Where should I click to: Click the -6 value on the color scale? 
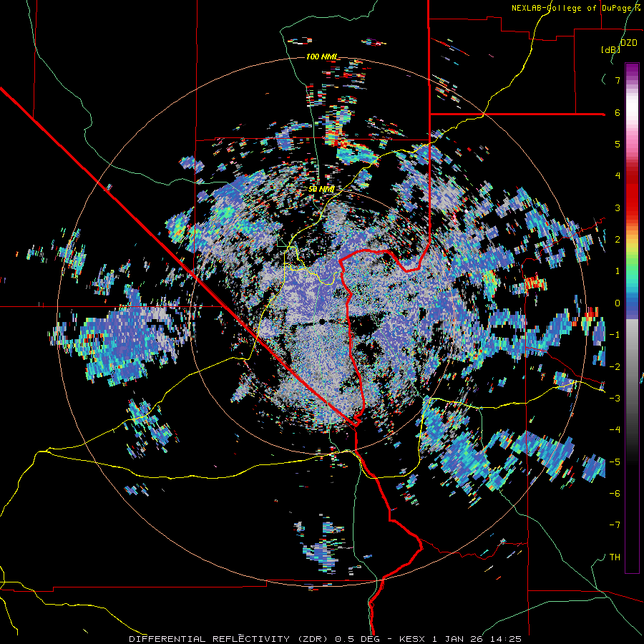point(615,494)
